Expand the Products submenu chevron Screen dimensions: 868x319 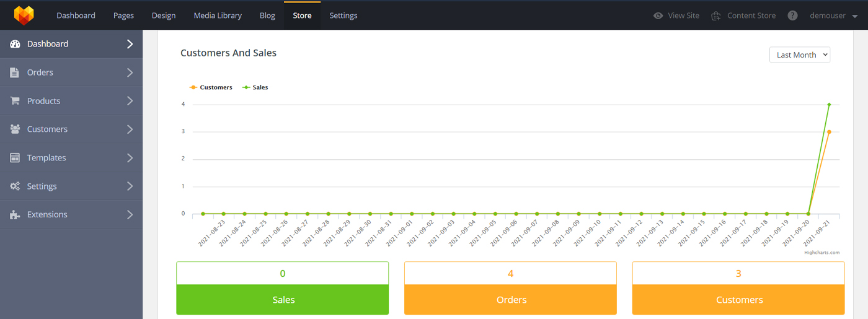click(130, 101)
